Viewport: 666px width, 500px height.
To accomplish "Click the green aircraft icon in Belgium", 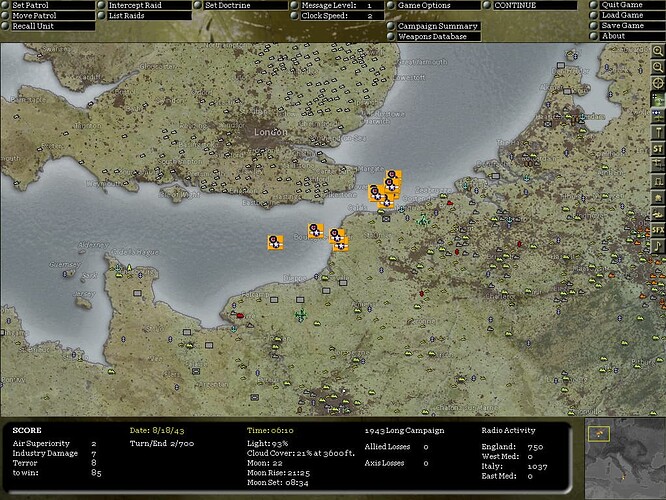I will coord(423,220).
